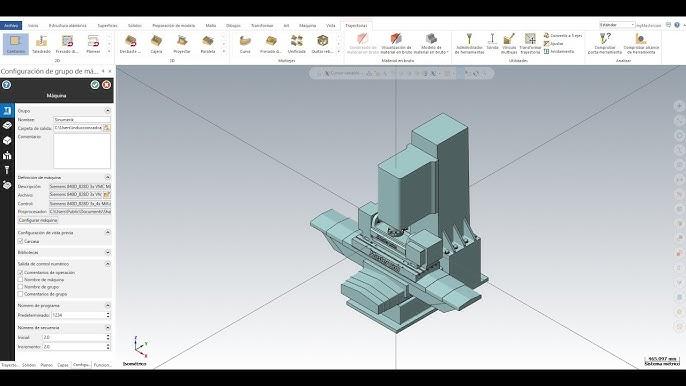The image size is (686, 386).
Task: Toggle the Carcasa checkbox
Action: tap(20, 241)
